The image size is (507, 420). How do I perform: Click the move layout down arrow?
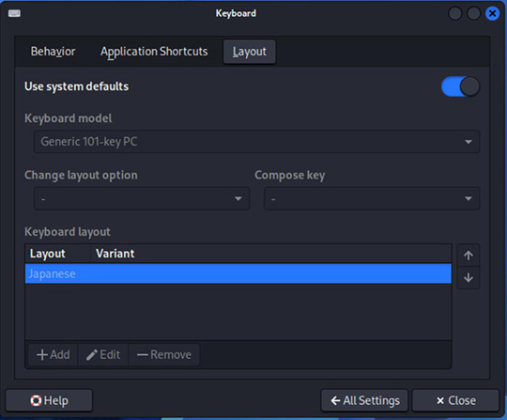click(469, 277)
